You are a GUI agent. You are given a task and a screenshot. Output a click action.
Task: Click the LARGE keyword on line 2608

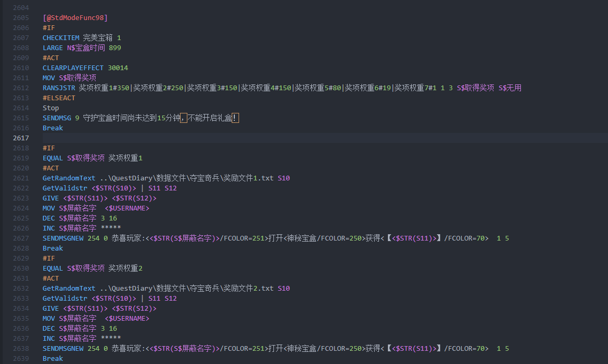click(52, 47)
